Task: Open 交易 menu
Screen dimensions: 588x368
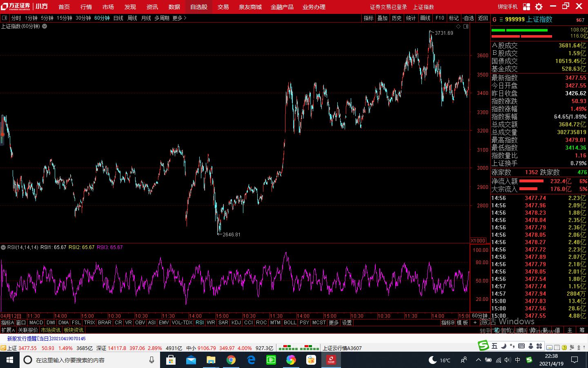Action: 223,7
